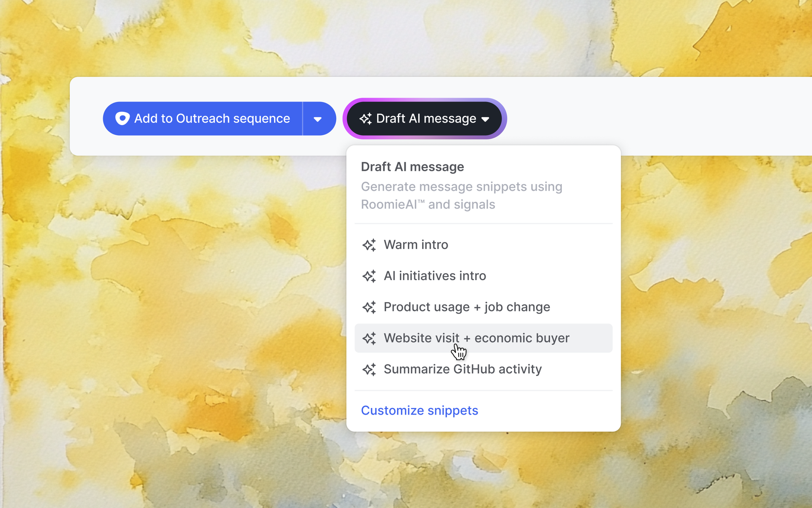Select the Warm intro snippet
The height and width of the screenshot is (508, 812).
pyautogui.click(x=416, y=245)
